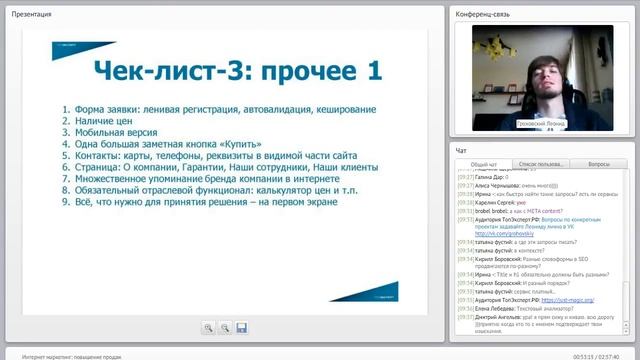640x360 pixels.
Task: Click татьяна фустий's 'сервис платный' message
Action: tap(507, 291)
